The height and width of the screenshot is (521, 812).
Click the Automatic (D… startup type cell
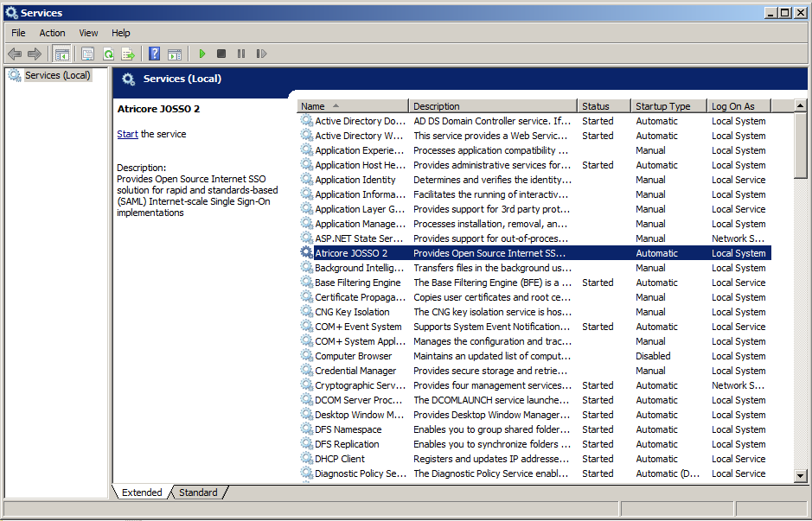(x=668, y=473)
